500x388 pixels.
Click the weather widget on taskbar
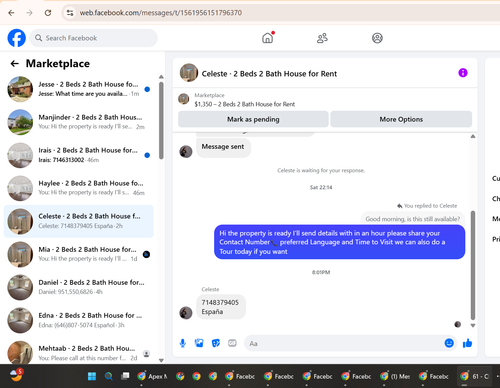pyautogui.click(x=16, y=375)
